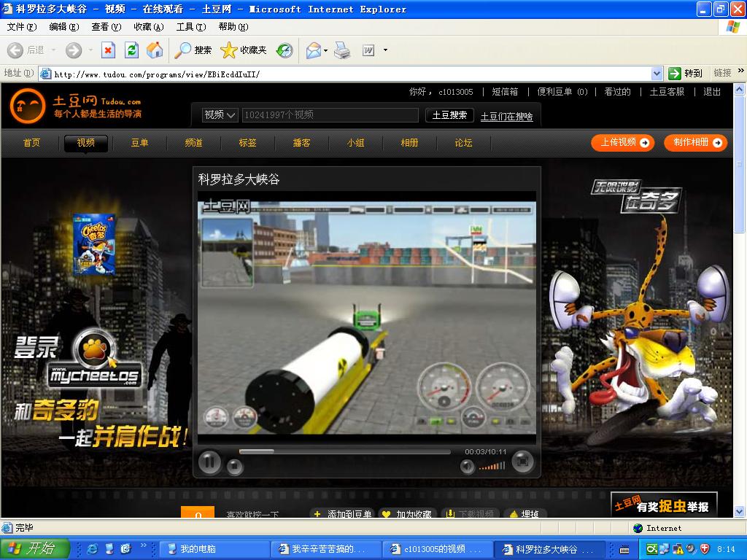The image size is (747, 560).
Task: Print page with printer icon
Action: [342, 50]
